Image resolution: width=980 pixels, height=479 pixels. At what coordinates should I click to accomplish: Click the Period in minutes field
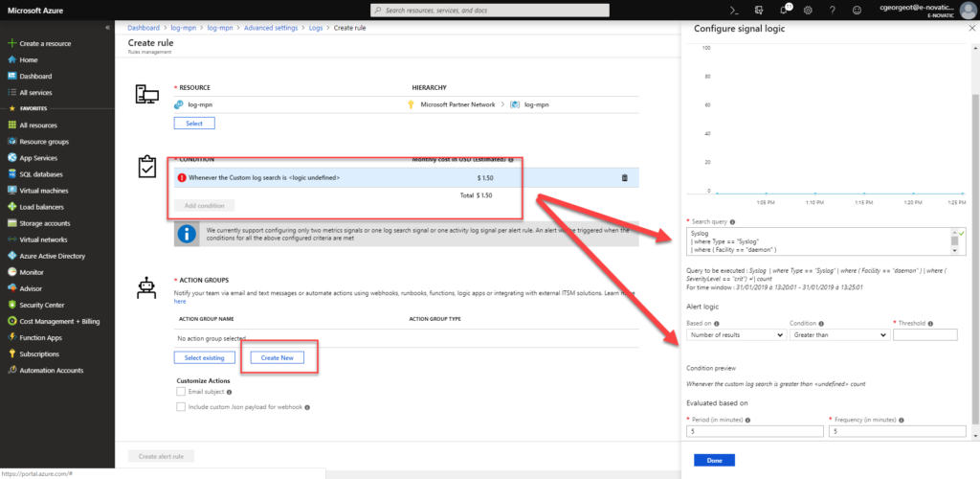(754, 431)
